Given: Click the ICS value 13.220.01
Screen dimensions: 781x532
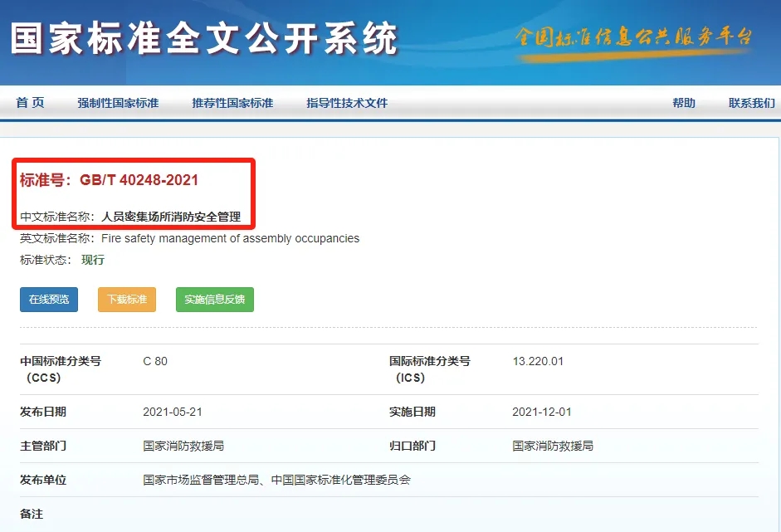Looking at the screenshot, I should click(x=538, y=361).
